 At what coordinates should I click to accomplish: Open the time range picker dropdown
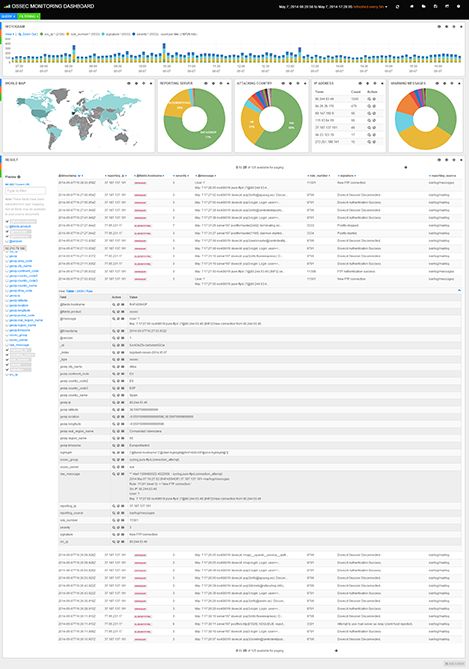click(333, 7)
